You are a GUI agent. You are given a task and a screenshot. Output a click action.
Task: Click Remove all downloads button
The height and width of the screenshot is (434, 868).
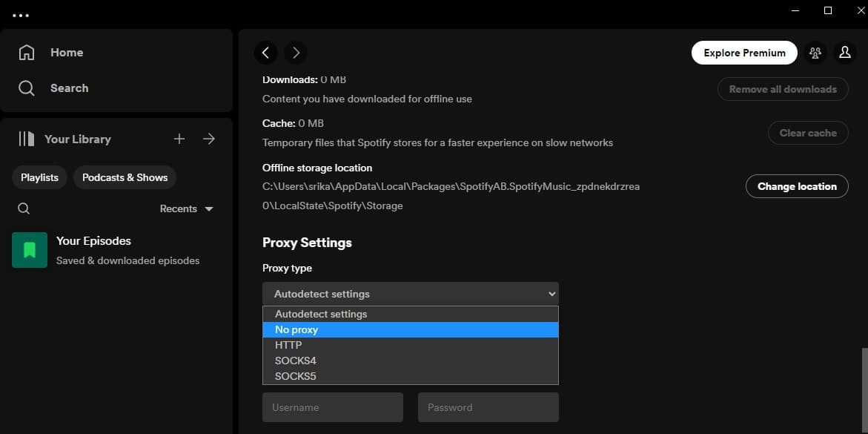(x=783, y=89)
